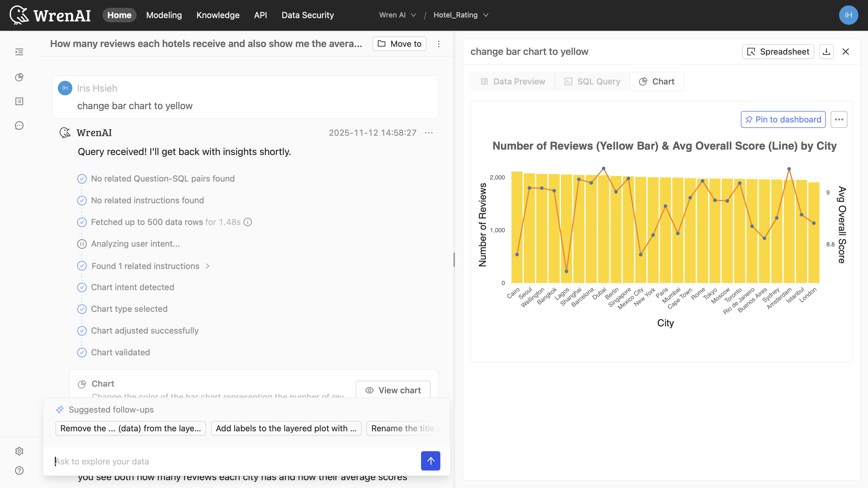
Task: Select the Add labels to layered plot suggestion
Action: 286,428
